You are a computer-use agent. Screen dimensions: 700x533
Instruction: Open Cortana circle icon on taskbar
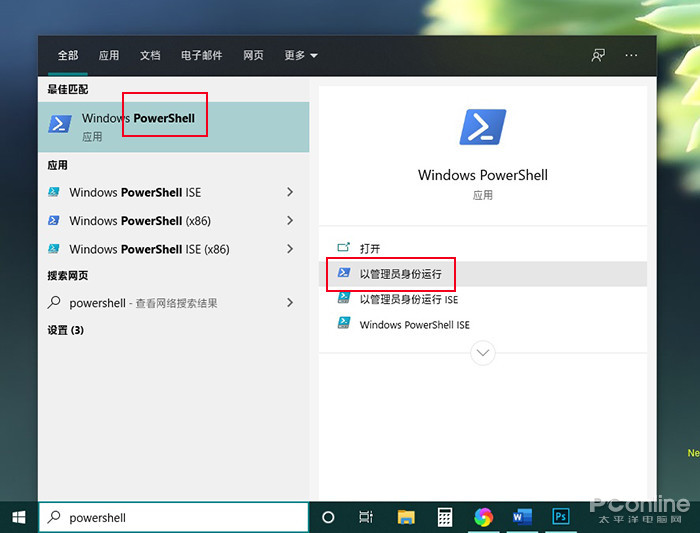pos(328,517)
